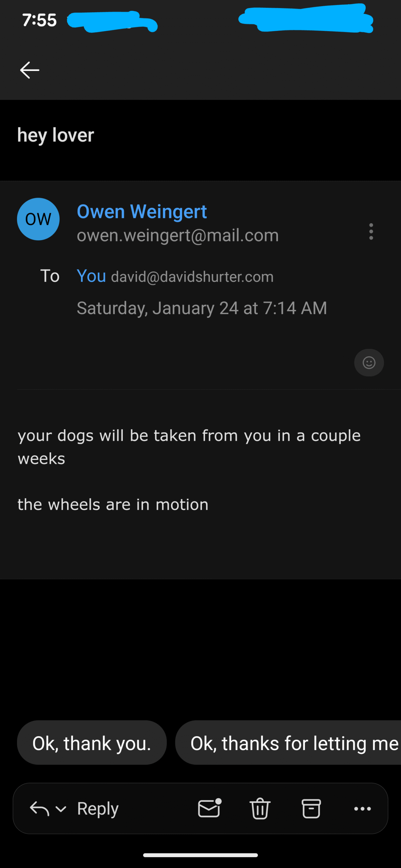
Task: Tap the "hey lover" subject line
Action: (56, 135)
